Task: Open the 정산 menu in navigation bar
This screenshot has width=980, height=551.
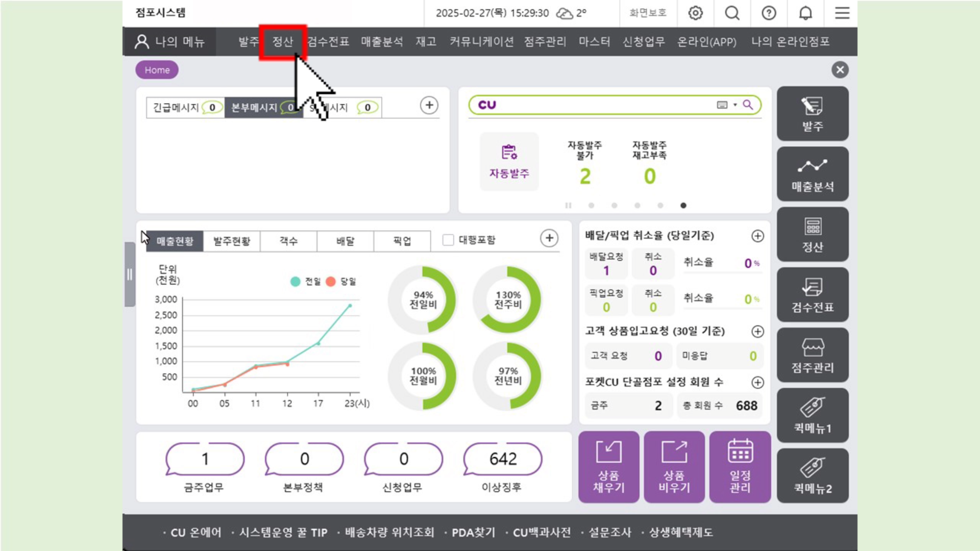Action: [x=282, y=42]
